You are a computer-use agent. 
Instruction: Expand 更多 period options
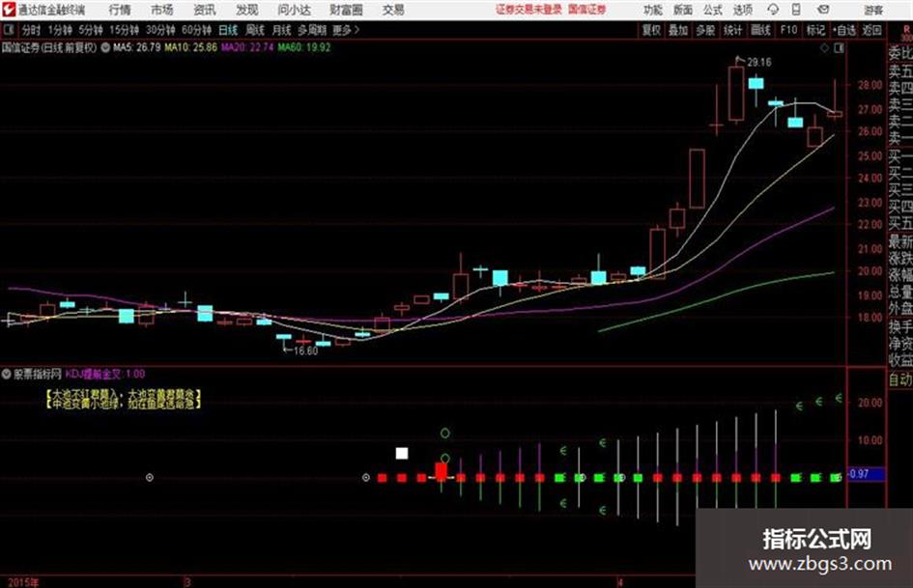(x=345, y=30)
